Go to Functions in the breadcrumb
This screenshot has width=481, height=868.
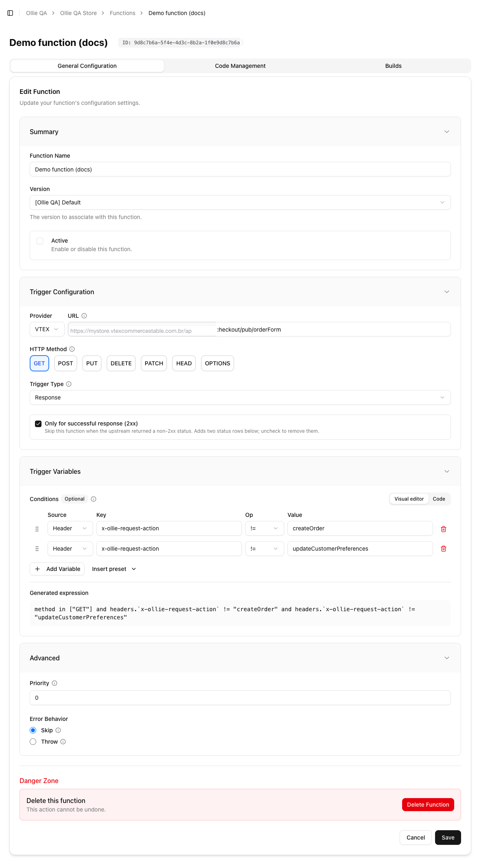tap(122, 13)
